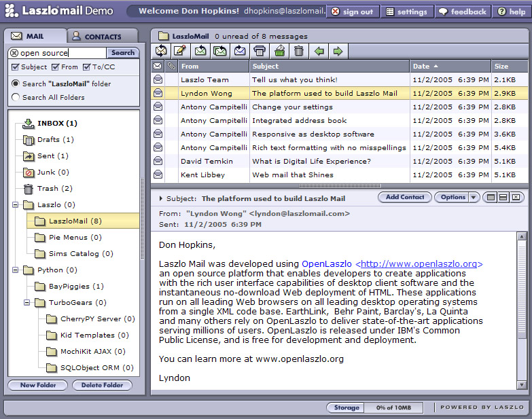Close the preview pane with the X box icon

516,197
